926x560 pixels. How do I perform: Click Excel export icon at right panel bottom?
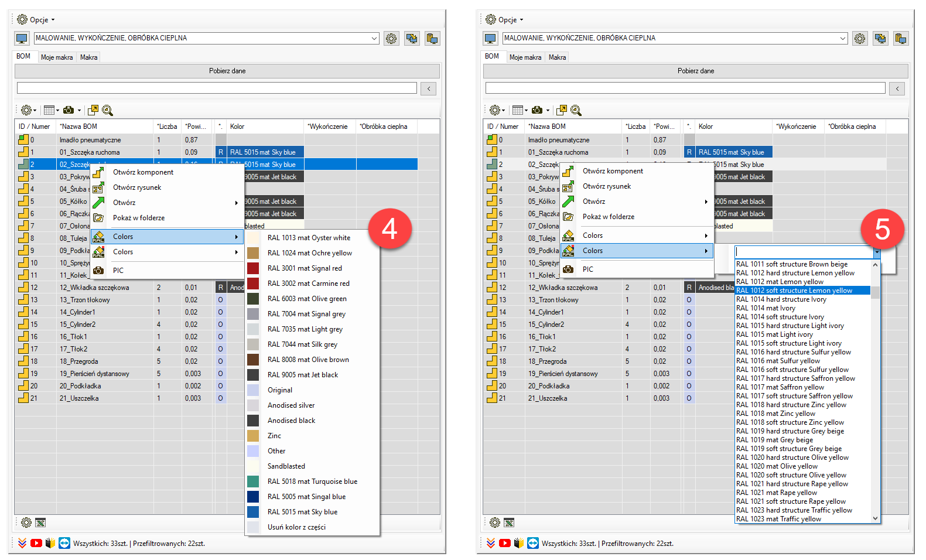click(509, 523)
